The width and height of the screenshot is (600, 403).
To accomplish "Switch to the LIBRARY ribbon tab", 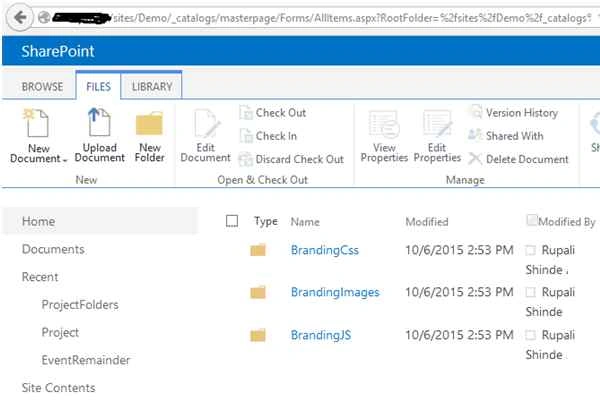I will pyautogui.click(x=152, y=86).
